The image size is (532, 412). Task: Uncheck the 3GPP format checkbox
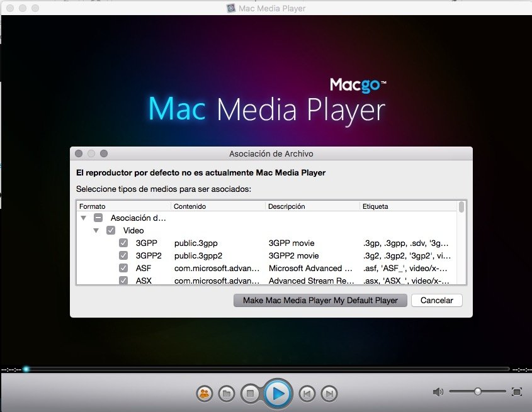123,243
